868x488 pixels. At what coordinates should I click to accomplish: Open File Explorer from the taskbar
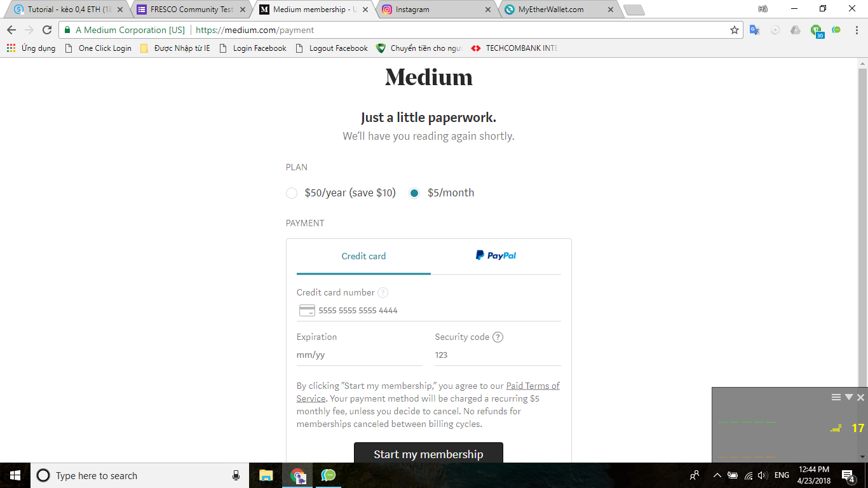[x=266, y=475]
